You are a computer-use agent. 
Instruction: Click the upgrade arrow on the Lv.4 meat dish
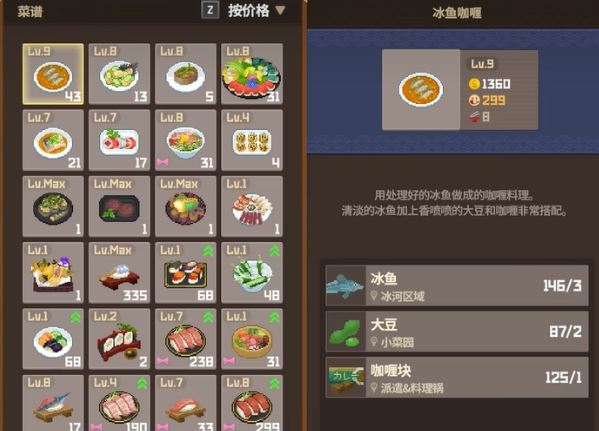click(142, 384)
